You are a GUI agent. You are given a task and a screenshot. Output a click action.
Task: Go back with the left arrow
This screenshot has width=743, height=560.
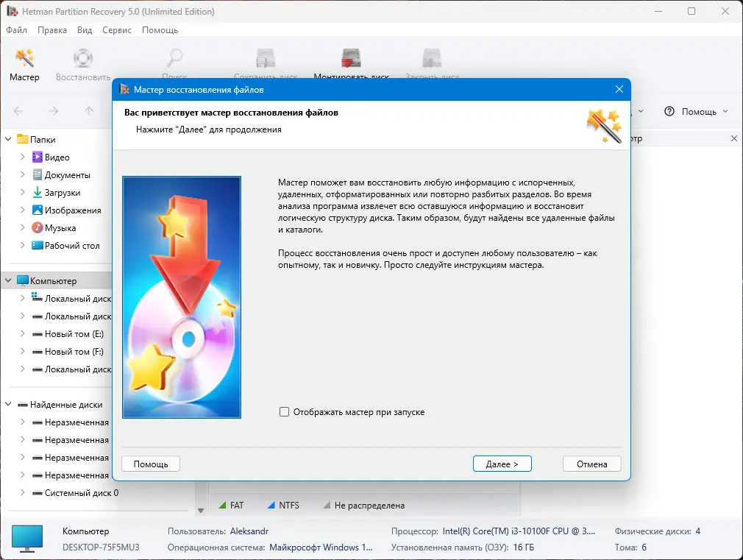coord(18,111)
